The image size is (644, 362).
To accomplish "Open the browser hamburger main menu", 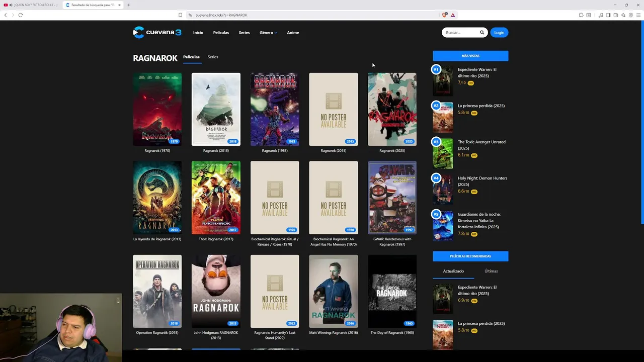I will pyautogui.click(x=638, y=15).
